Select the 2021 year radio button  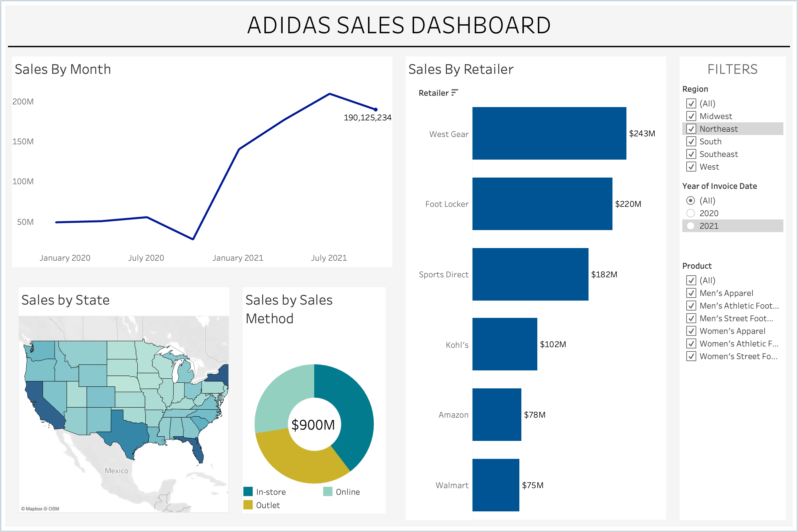(691, 226)
